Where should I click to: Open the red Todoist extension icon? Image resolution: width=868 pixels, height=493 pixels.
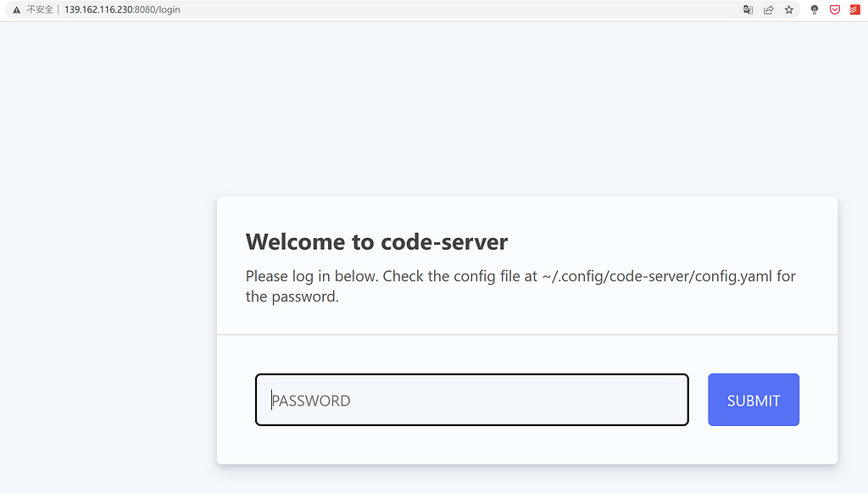click(x=854, y=9)
